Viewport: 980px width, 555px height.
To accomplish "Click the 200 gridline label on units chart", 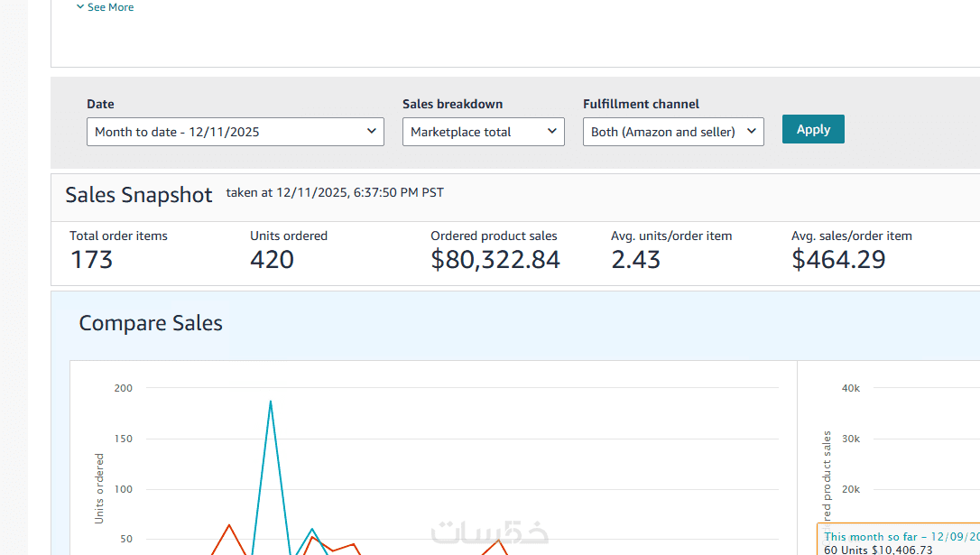I will point(123,388).
